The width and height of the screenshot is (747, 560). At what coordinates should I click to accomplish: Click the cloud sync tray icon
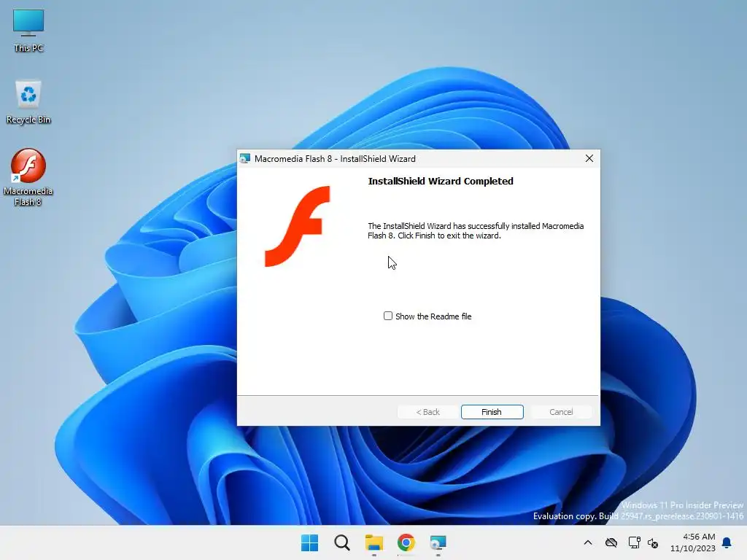click(611, 542)
